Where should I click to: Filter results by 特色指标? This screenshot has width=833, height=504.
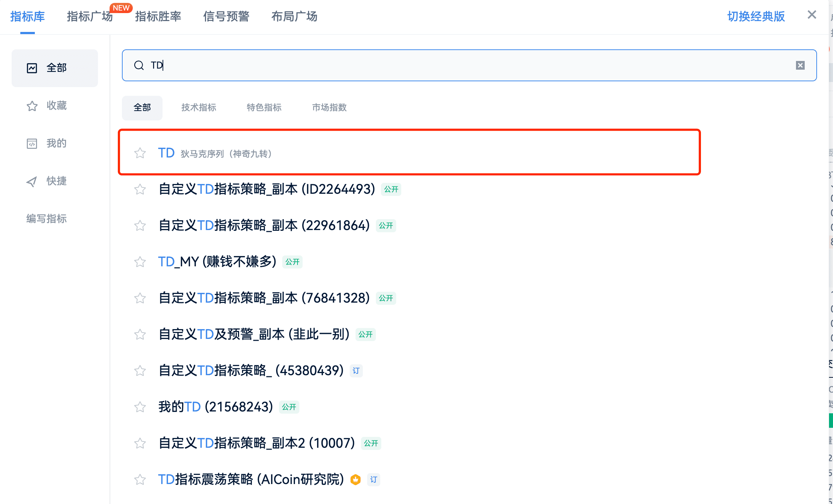[264, 108]
